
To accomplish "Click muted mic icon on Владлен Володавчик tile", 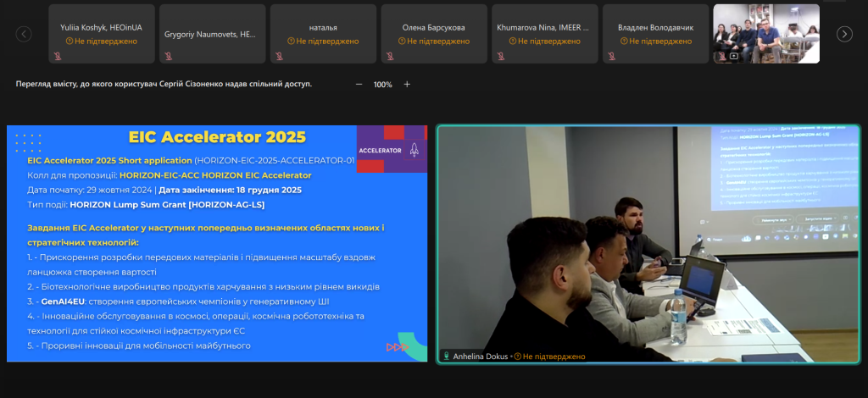I will tap(610, 56).
